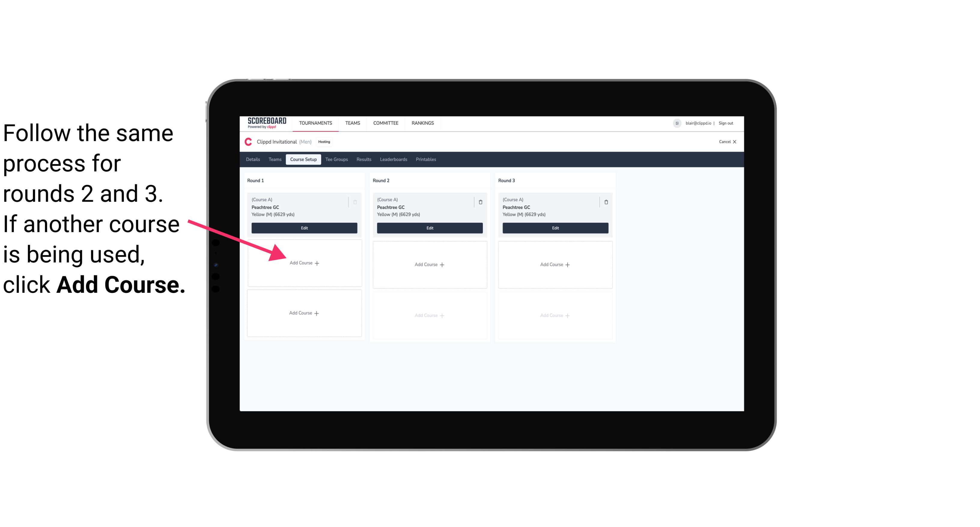Click the Course Setup tab

point(302,160)
